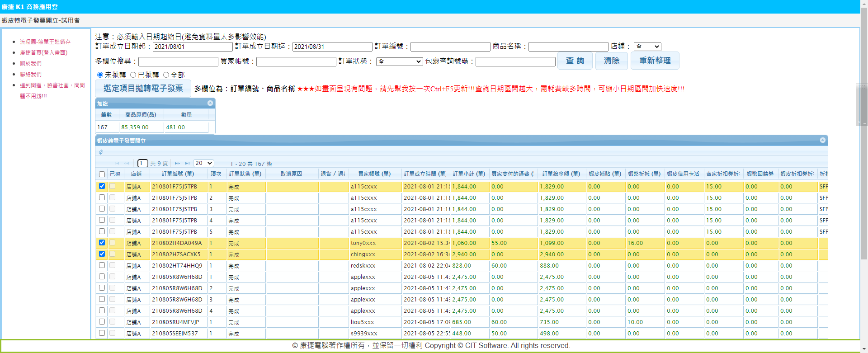868x353 pixels.
Task: Open the 訂單狀態 dropdown
Action: (x=399, y=61)
